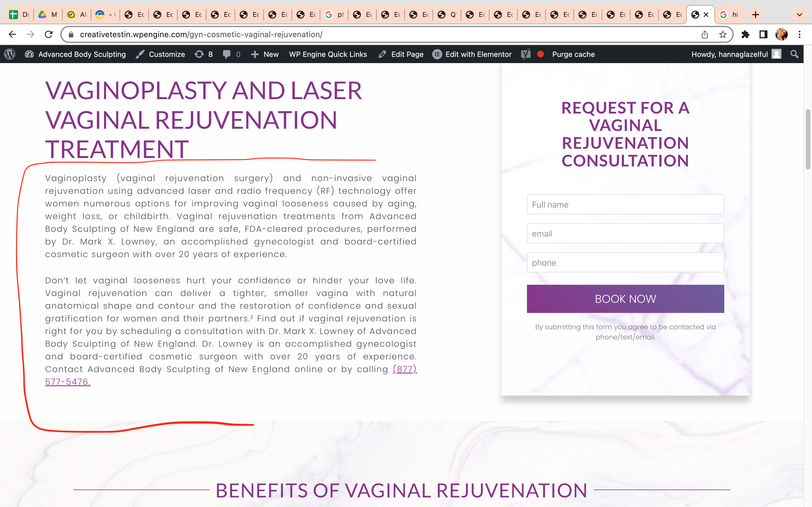The width and height of the screenshot is (812, 507).
Task: Open the updates icon showing 8
Action: point(204,54)
